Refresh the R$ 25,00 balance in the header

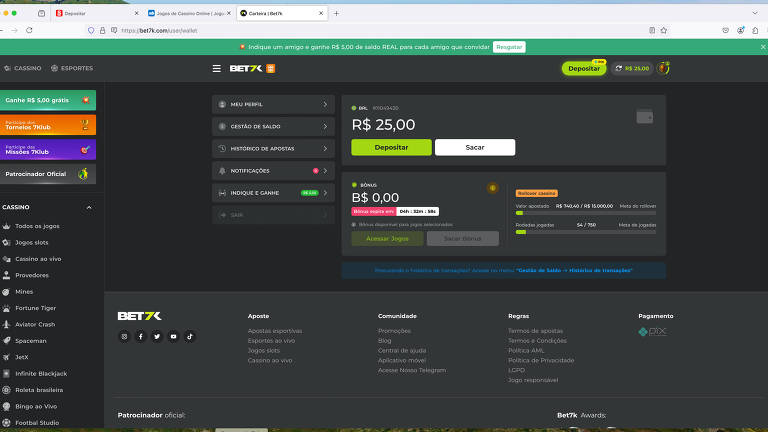619,69
